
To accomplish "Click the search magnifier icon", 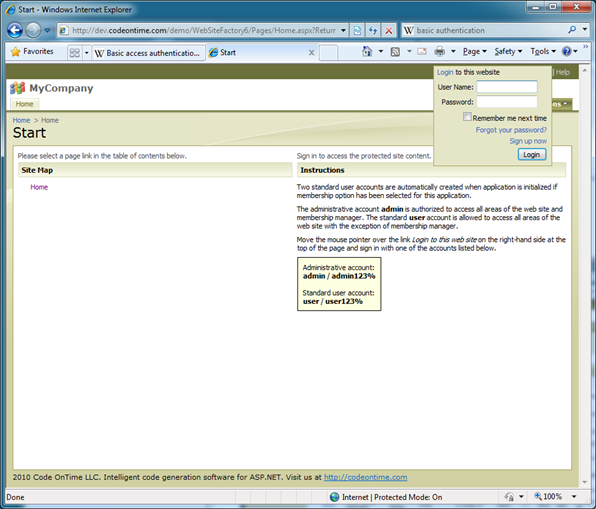I will 572,30.
